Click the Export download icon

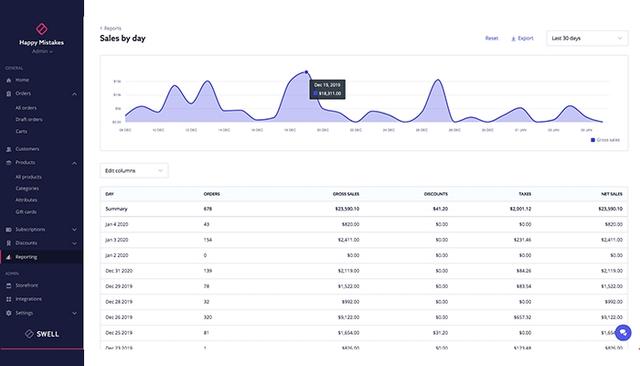(x=513, y=38)
